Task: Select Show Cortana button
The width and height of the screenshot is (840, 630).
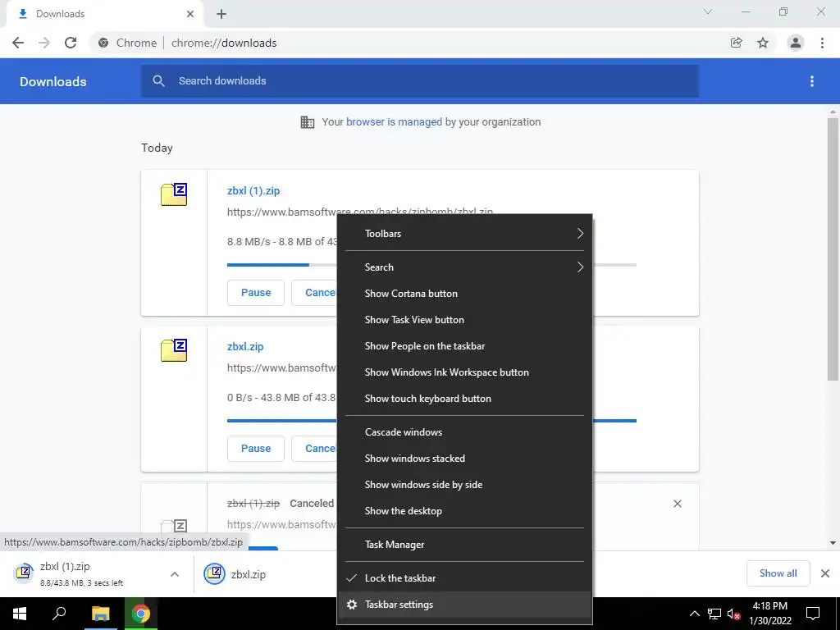Action: [x=464, y=294]
